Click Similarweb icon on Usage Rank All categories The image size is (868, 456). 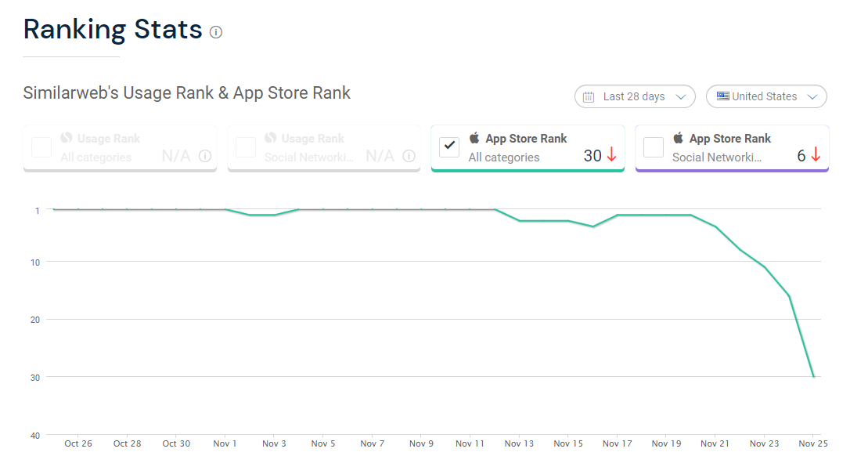coord(67,137)
